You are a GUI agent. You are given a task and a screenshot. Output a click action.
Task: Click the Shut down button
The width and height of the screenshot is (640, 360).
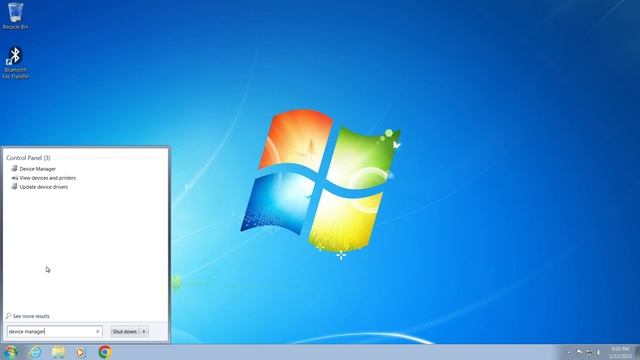point(125,331)
